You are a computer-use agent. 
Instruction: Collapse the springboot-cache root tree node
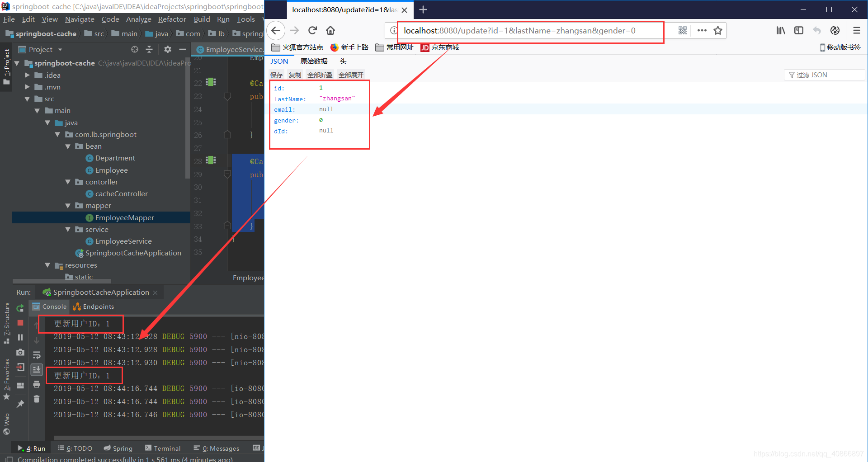[x=17, y=63]
